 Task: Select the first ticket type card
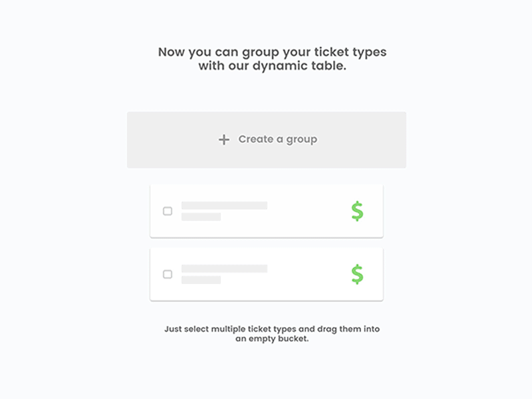[266, 209]
